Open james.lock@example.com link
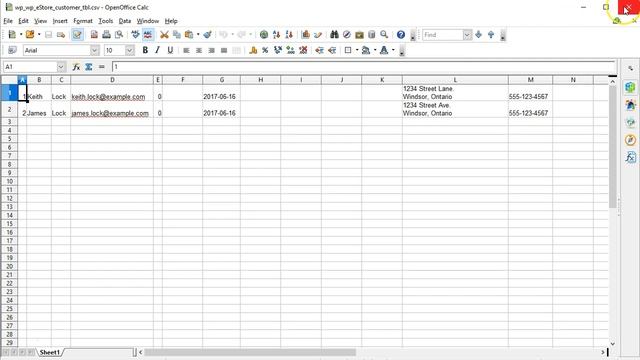The image size is (640, 360). click(x=110, y=113)
